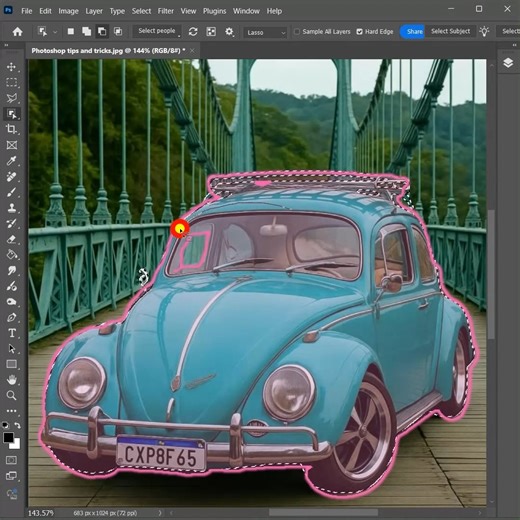The height and width of the screenshot is (520, 520).
Task: Open Layers panel icon
Action: click(508, 63)
